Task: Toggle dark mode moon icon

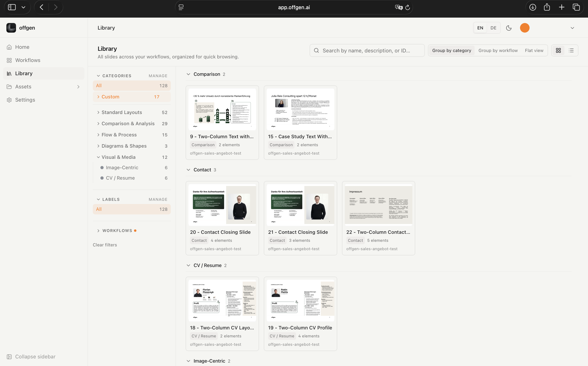Action: tap(509, 28)
